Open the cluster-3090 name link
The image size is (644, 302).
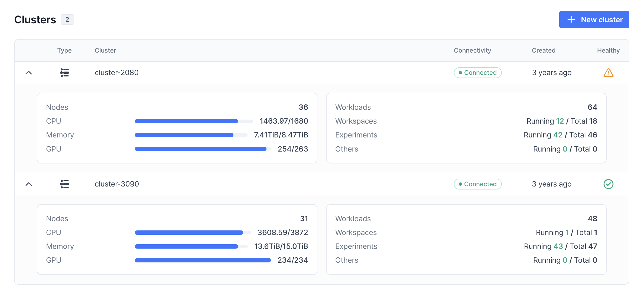(117, 184)
